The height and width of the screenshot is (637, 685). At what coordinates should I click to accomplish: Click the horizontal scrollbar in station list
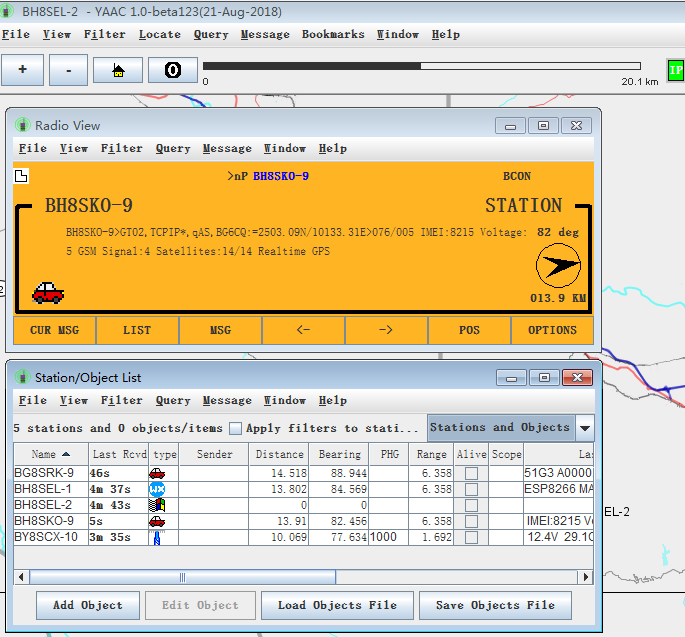[182, 577]
